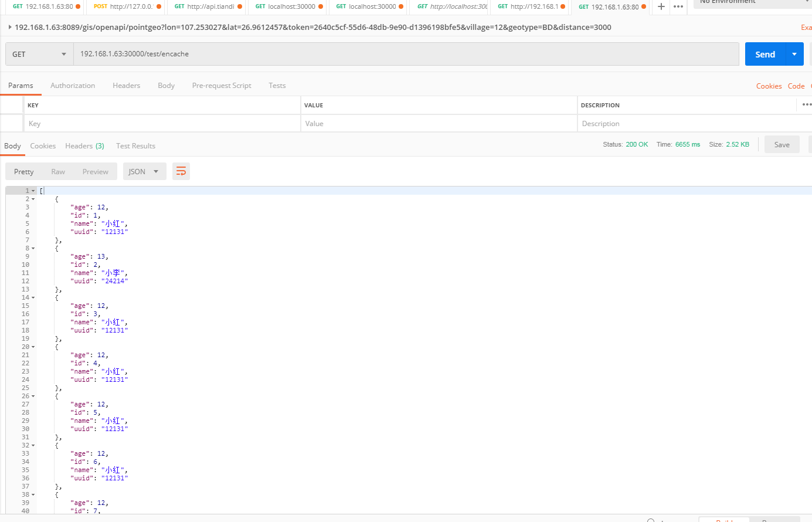Select the Pretty view mode
Screen dimensions: 812x522
24,171
